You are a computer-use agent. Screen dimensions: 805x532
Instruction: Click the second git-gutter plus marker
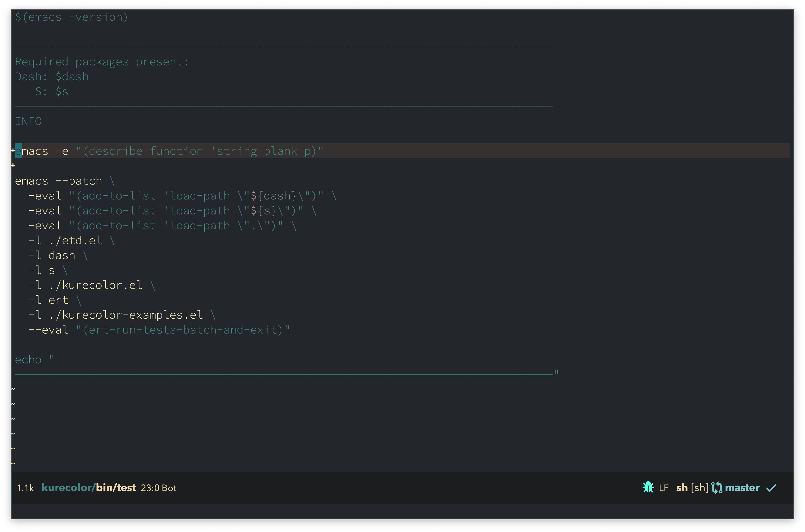[x=13, y=166]
